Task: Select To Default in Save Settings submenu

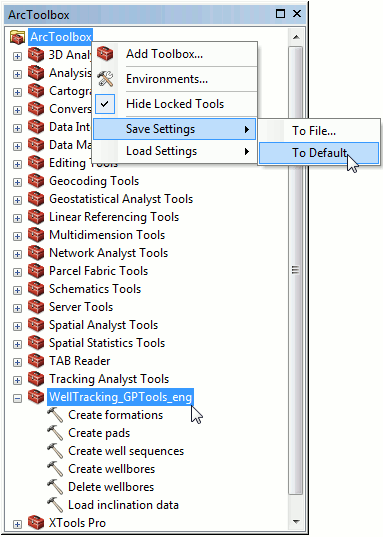Action: pyautogui.click(x=319, y=153)
